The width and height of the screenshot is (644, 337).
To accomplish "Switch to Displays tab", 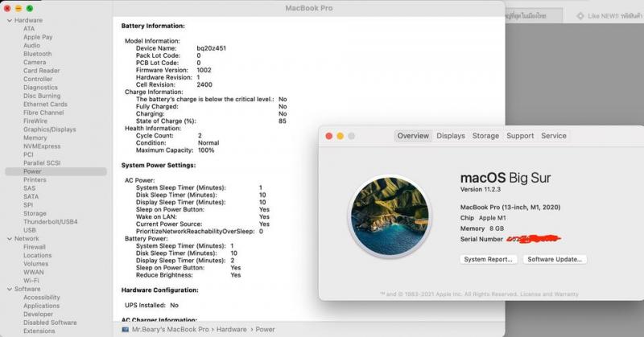I will (451, 136).
